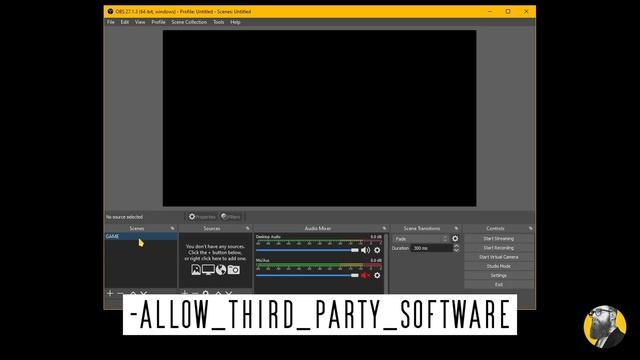640x360 pixels.
Task: Click the globe browser icon in Sources
Action: [221, 270]
